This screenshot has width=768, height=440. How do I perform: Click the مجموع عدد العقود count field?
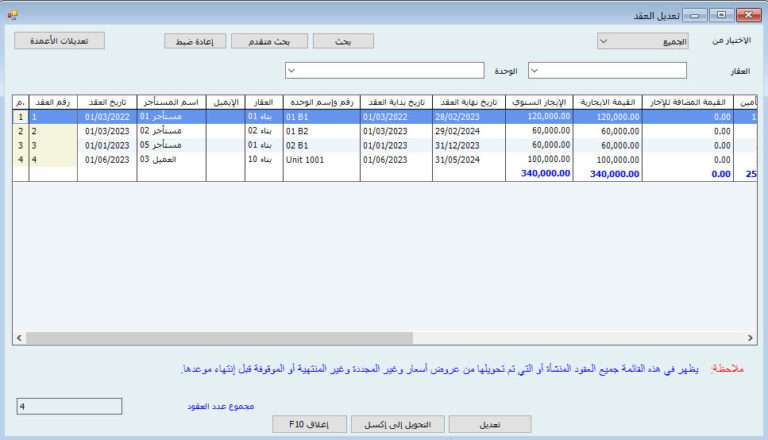pos(69,406)
